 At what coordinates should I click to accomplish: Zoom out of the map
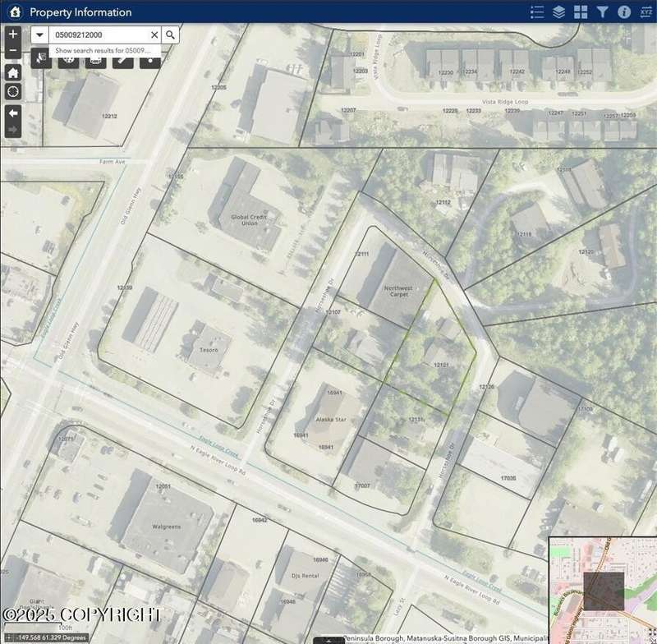(x=13, y=52)
